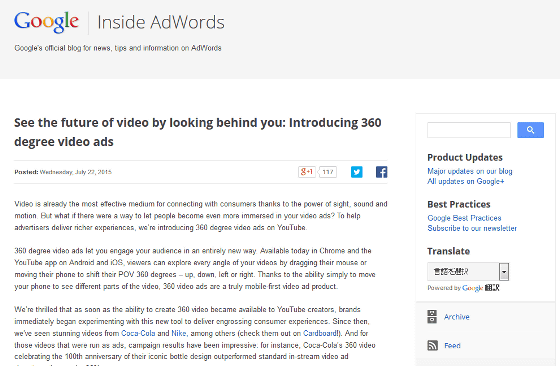
Task: Click the Archive drawer icon
Action: pos(432,317)
